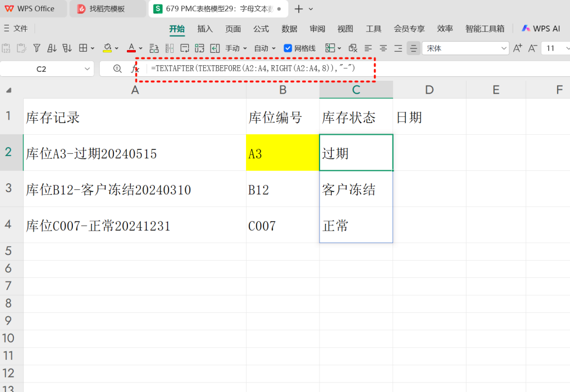Open the 智能工具箱 tab
570x392 pixels.
(x=485, y=29)
